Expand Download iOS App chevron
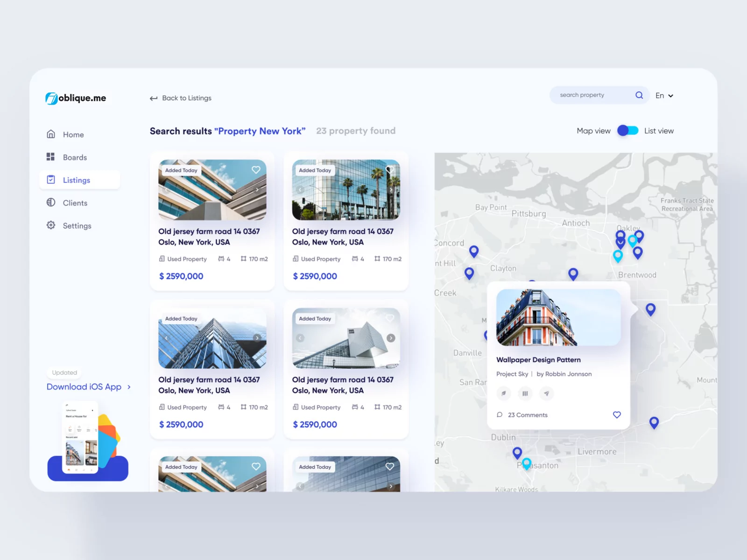This screenshot has height=560, width=747. 129,387
